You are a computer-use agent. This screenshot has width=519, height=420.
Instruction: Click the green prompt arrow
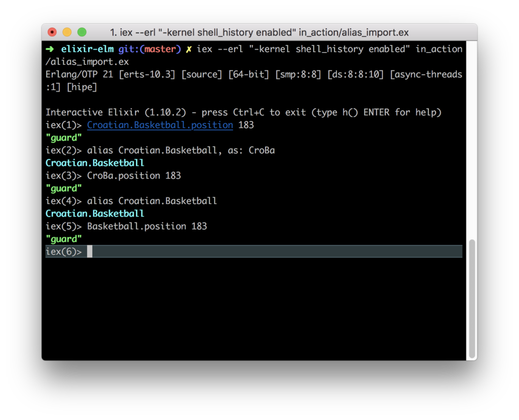(x=50, y=49)
